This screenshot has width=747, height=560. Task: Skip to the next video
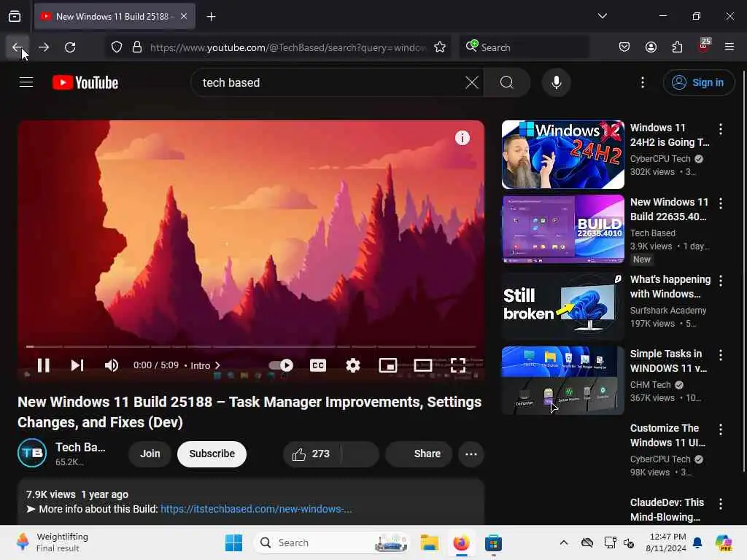[77, 366]
